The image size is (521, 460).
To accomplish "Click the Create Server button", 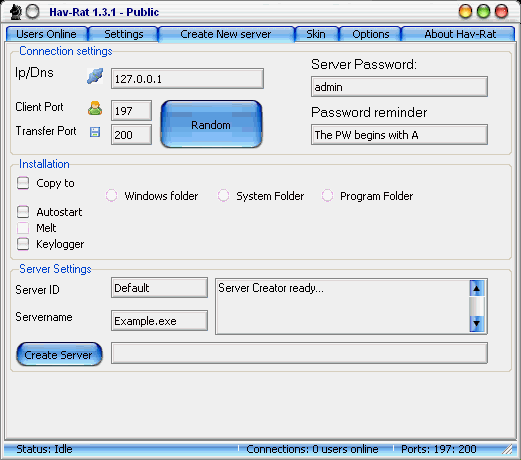I will pos(59,354).
